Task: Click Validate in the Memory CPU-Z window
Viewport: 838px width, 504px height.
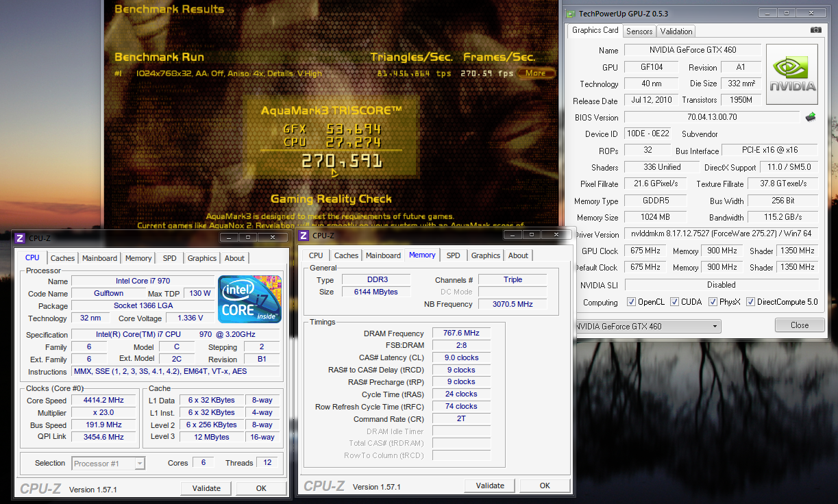Action: (490, 486)
